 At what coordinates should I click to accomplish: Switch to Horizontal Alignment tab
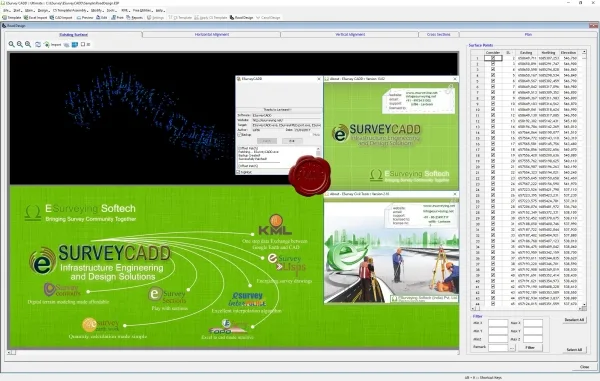tap(212, 34)
